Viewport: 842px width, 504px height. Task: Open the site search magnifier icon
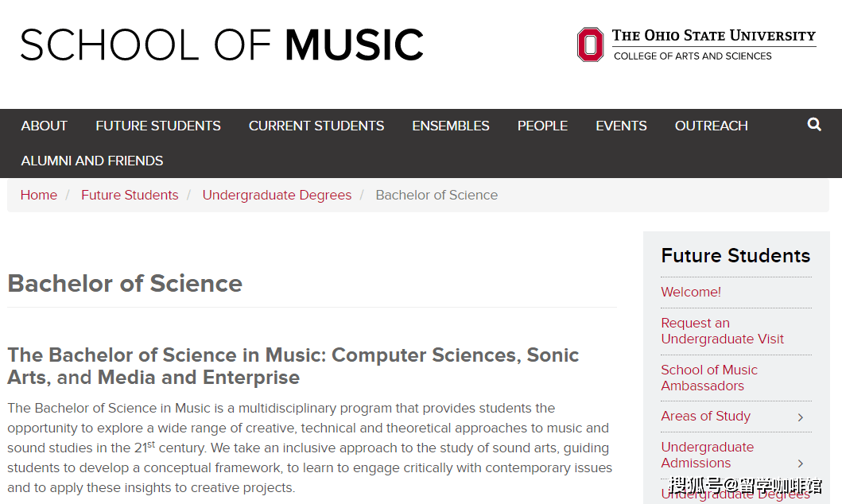click(814, 125)
